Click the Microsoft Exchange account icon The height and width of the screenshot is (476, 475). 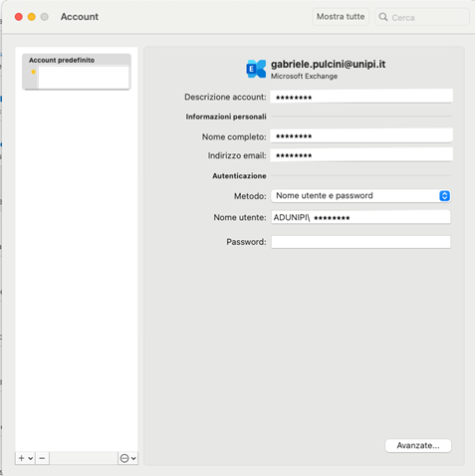[256, 69]
